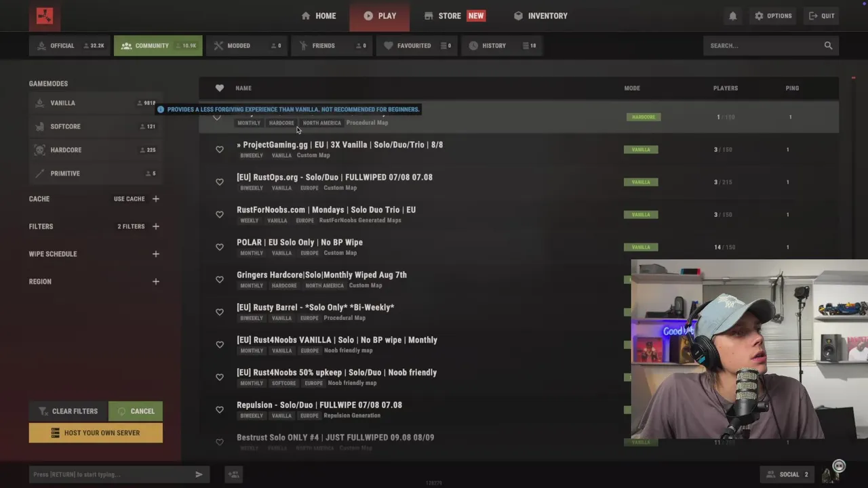Screen dimensions: 868x488
Task: Show Modded servers list
Action: point(247,45)
